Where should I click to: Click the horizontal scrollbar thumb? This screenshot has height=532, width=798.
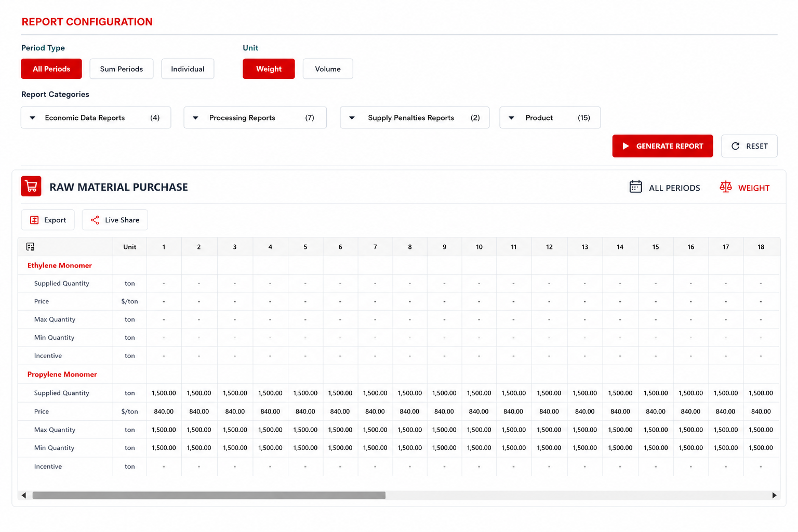tap(209, 496)
